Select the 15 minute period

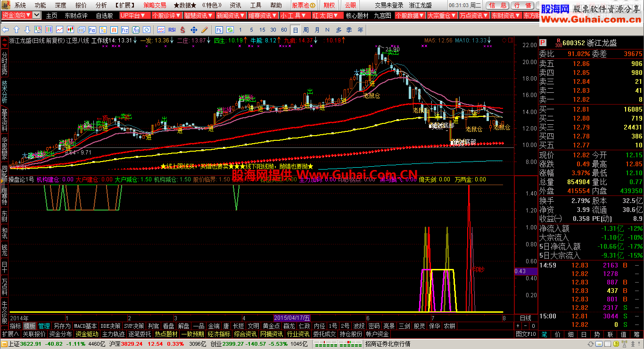pos(262,30)
